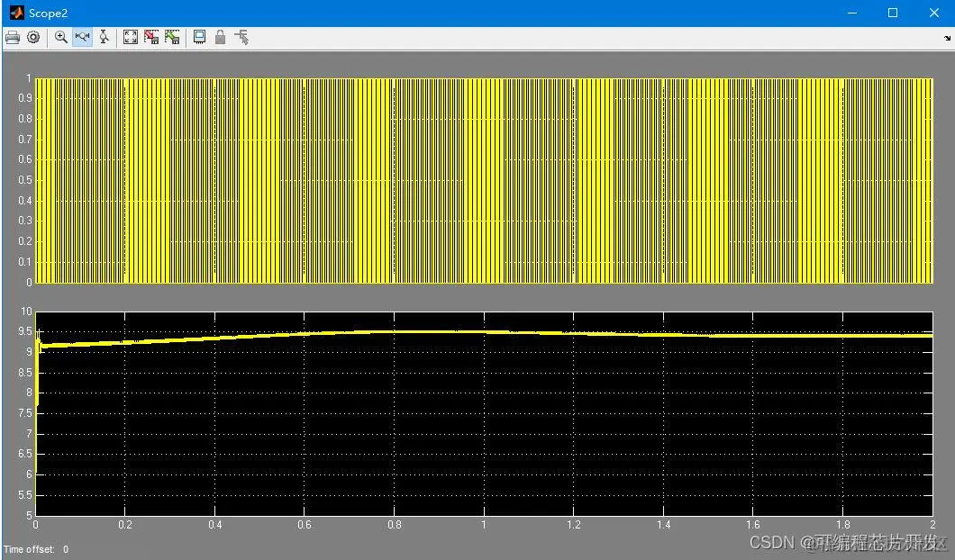Click y-axis label 5.5 on lower plot

[25, 495]
